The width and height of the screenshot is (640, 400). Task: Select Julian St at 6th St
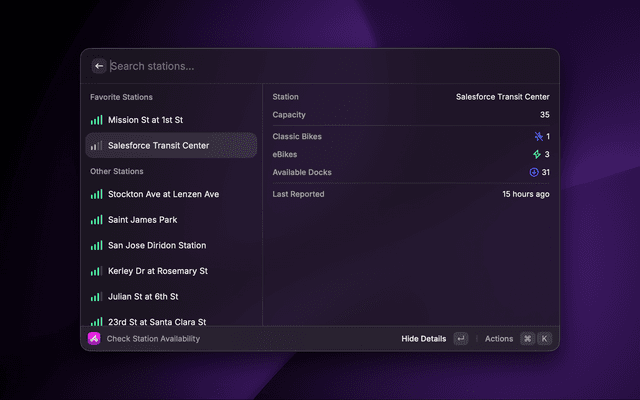click(x=143, y=297)
